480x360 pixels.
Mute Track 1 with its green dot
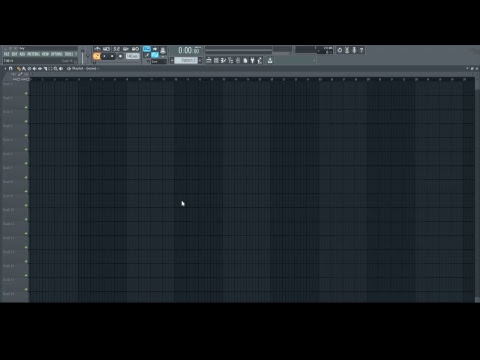[x=26, y=93]
